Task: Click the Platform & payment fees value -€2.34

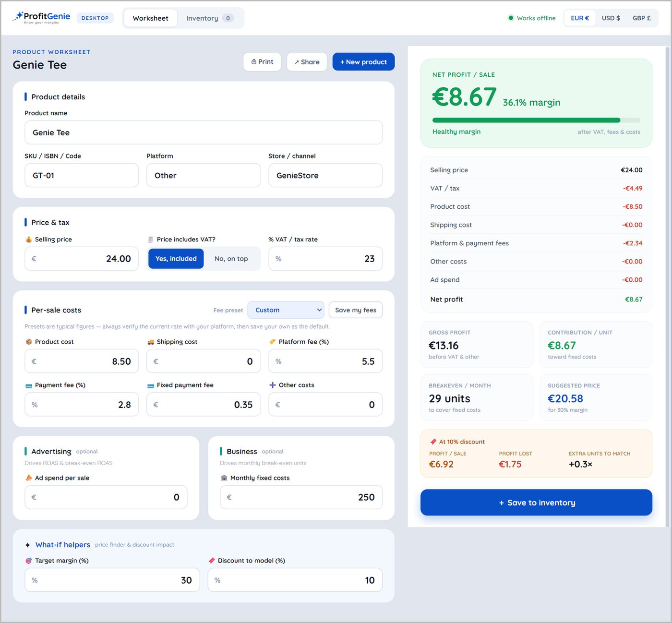Action: (x=633, y=243)
